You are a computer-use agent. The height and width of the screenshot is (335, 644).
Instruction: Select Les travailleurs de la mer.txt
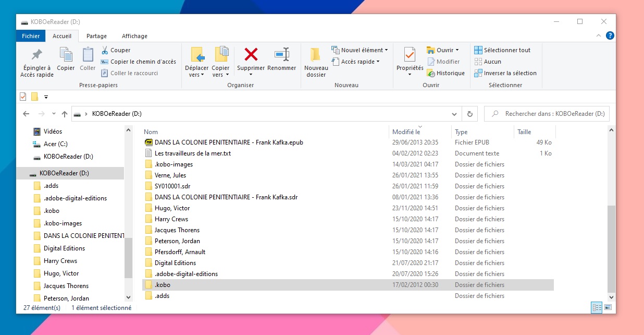348,153
